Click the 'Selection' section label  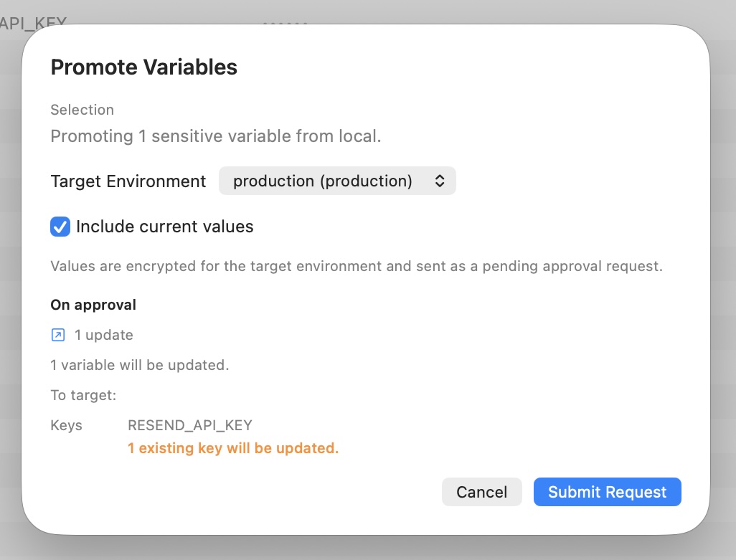(82, 110)
